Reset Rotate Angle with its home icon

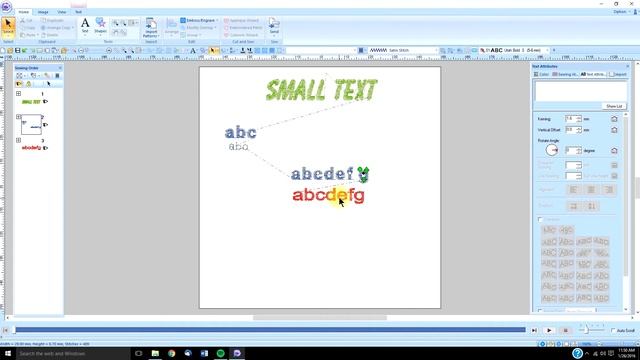[x=614, y=151]
